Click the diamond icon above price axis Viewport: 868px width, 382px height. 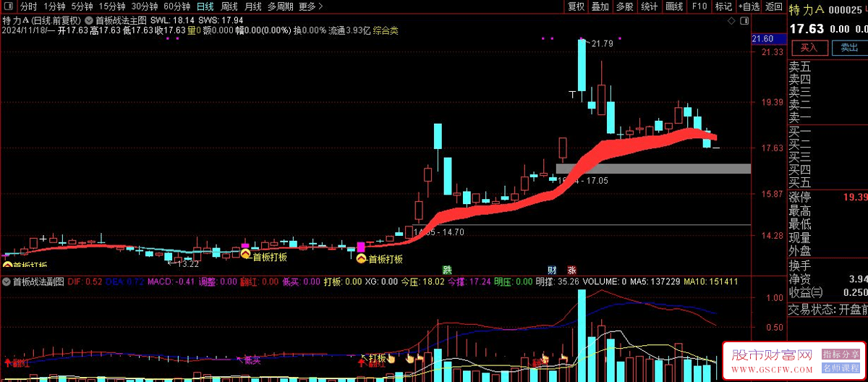point(731,21)
